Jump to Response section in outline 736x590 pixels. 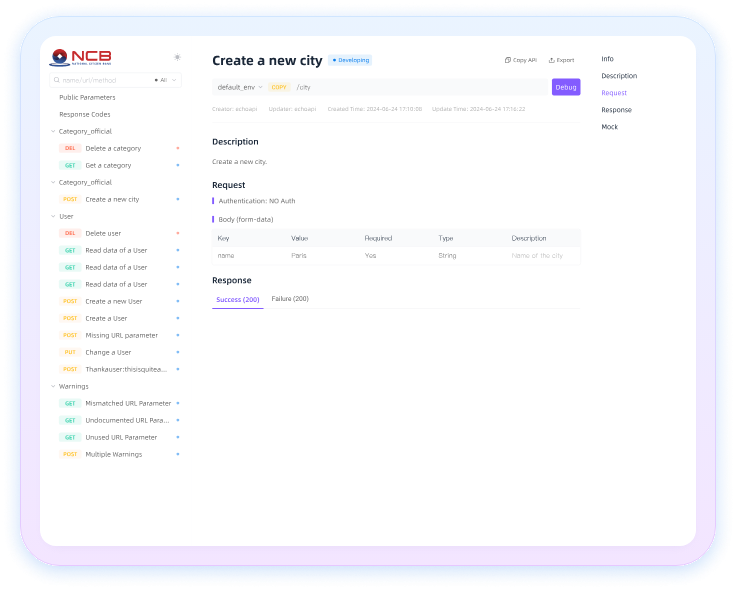tap(616, 110)
